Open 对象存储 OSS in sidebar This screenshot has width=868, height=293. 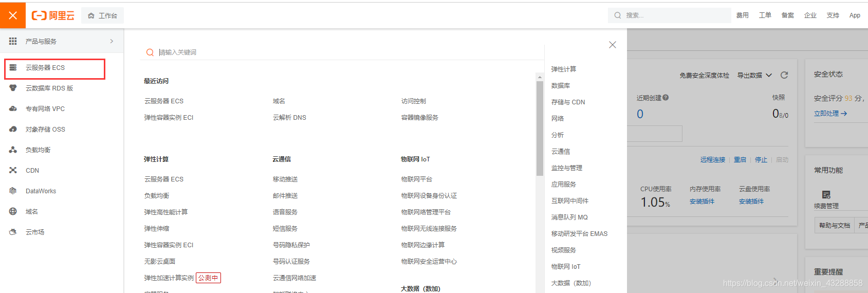pyautogui.click(x=45, y=130)
